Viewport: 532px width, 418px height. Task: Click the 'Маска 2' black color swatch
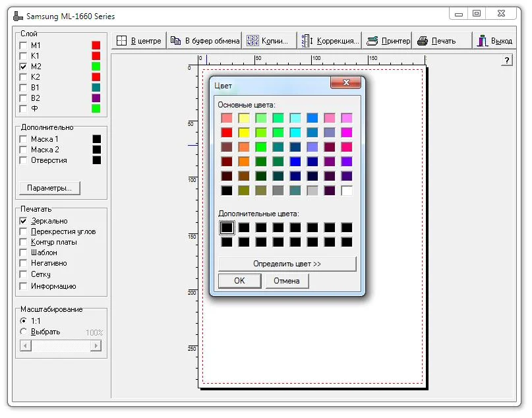[97, 150]
